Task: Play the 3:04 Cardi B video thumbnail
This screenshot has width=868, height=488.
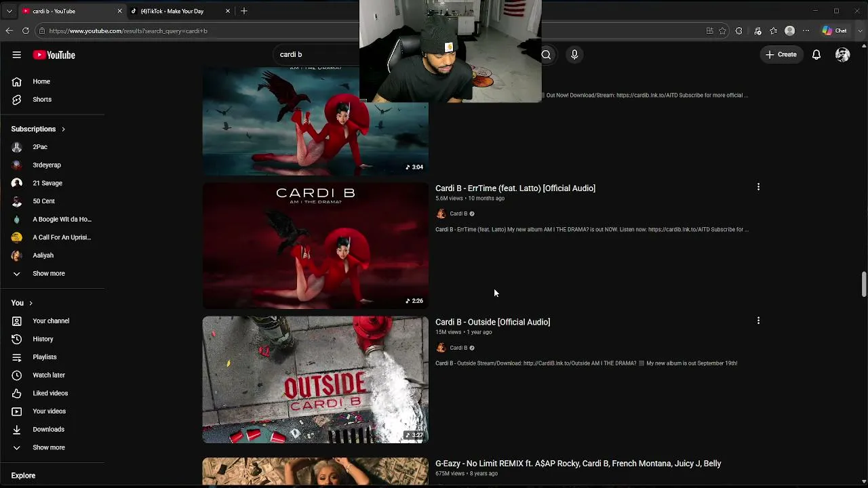Action: pyautogui.click(x=315, y=121)
